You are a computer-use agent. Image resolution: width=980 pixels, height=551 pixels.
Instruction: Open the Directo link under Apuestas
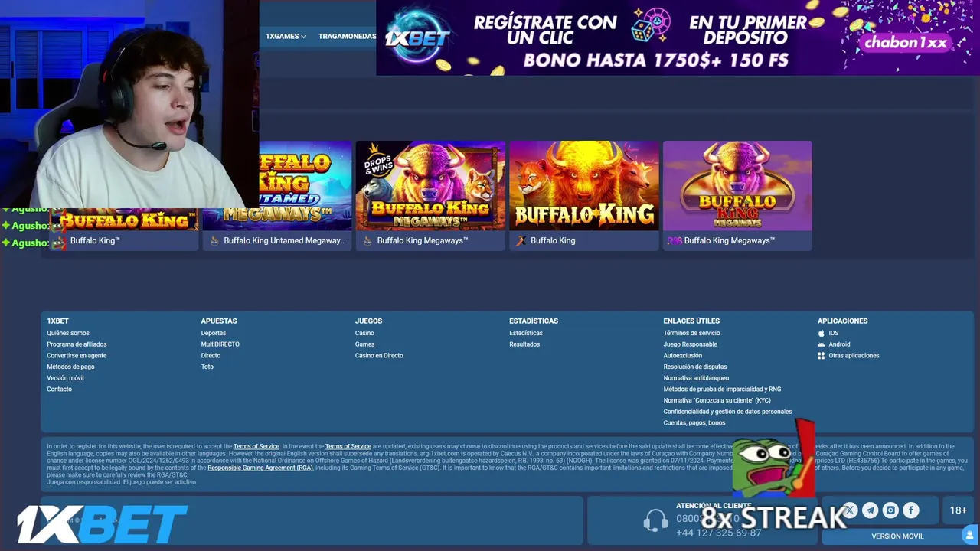pos(211,355)
